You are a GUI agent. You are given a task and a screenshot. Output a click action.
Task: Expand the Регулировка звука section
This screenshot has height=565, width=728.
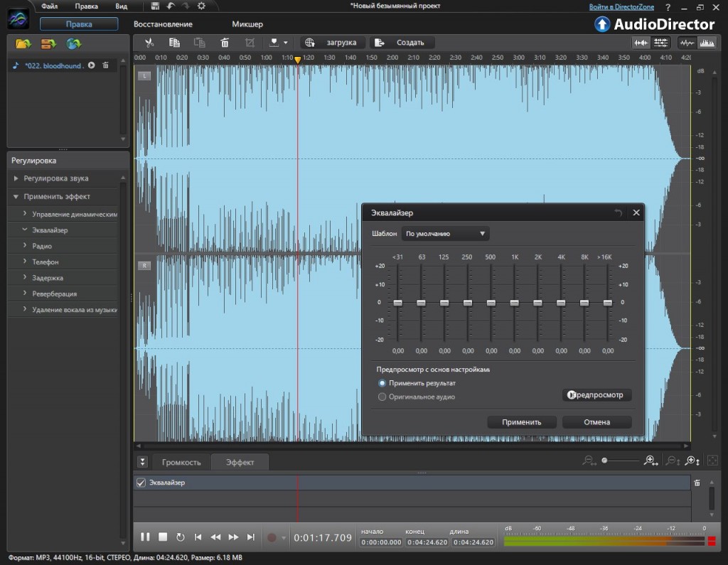(55, 178)
